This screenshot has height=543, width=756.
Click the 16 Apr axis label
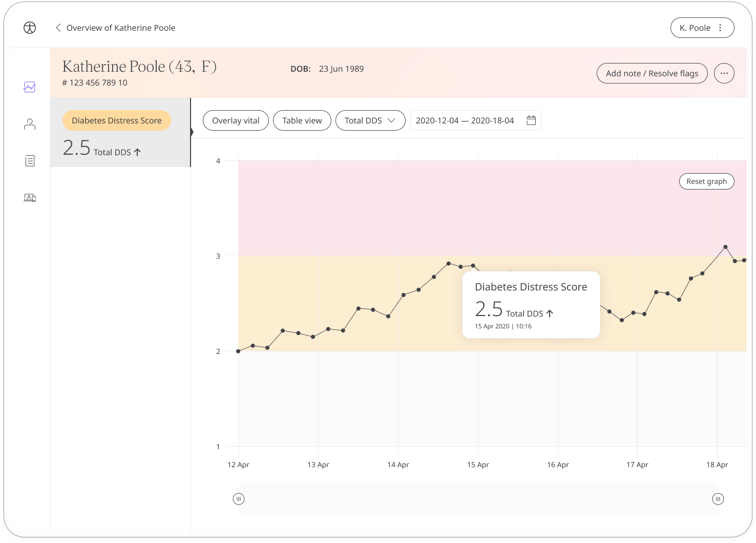point(558,465)
